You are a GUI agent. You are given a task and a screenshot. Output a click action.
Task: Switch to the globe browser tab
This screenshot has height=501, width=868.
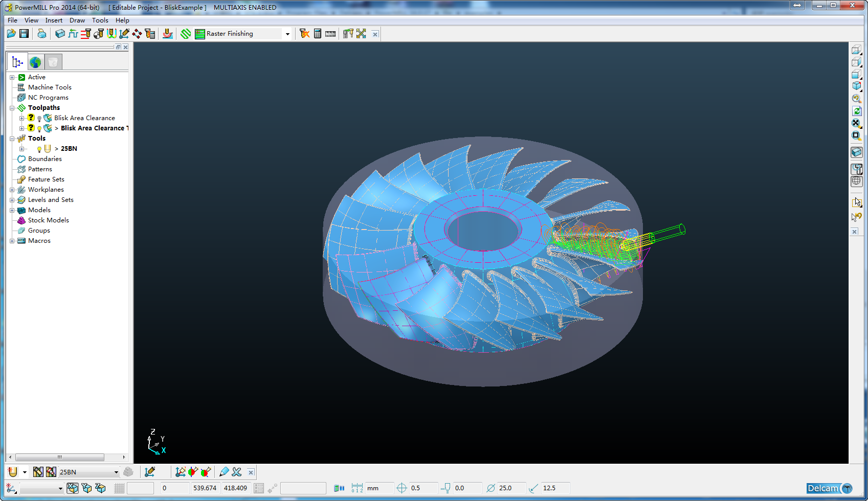35,62
